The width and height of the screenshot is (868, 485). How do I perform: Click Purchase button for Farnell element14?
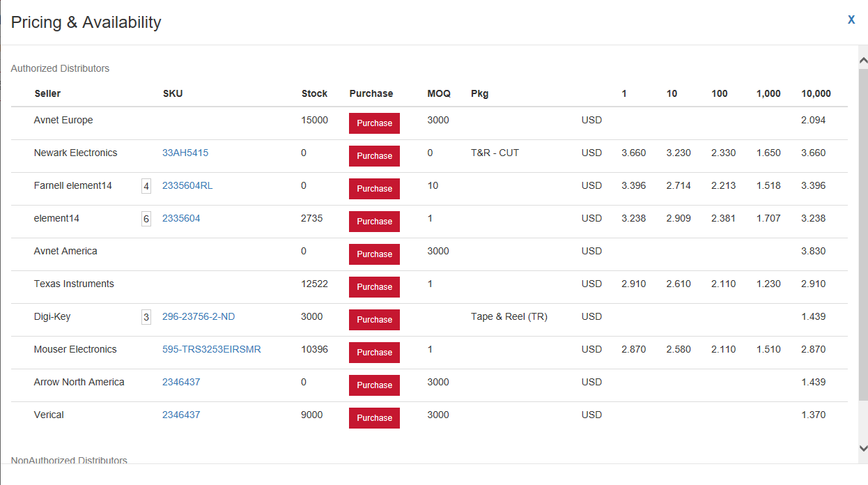[374, 189]
